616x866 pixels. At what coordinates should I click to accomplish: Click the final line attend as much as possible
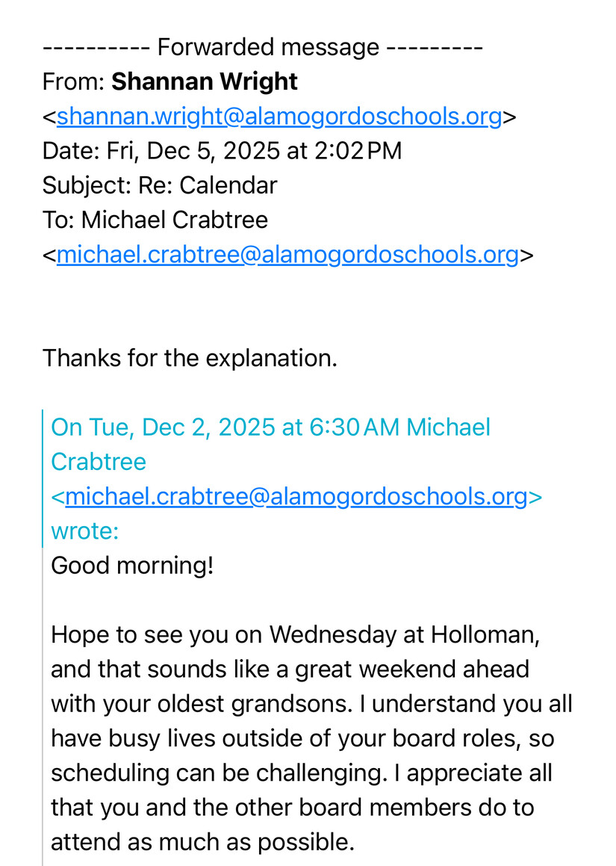pyautogui.click(x=202, y=842)
